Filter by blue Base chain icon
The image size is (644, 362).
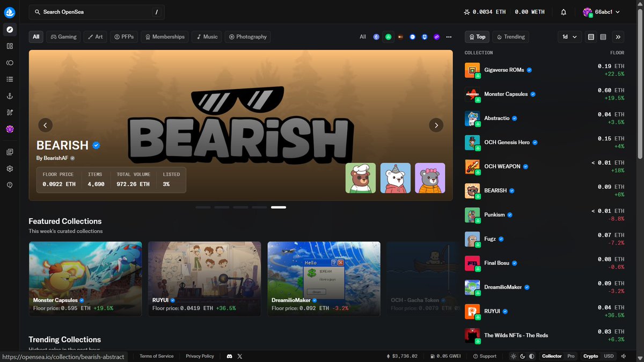click(x=413, y=37)
